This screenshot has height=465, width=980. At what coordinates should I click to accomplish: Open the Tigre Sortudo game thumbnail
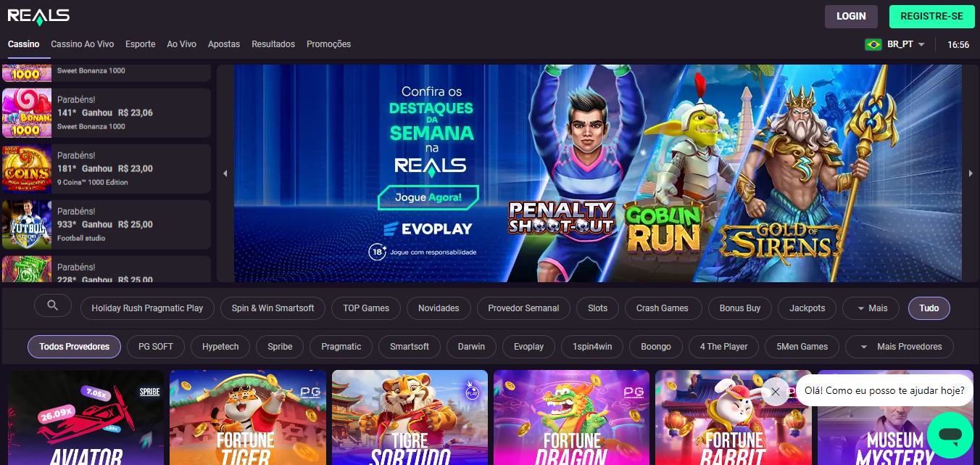tap(410, 417)
